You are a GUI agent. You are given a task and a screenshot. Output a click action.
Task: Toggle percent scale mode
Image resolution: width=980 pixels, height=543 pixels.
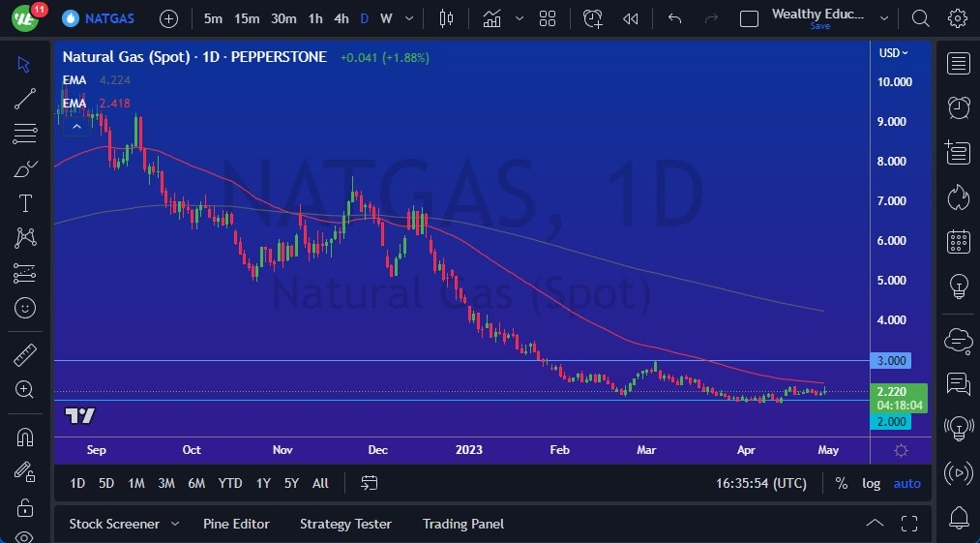click(842, 483)
